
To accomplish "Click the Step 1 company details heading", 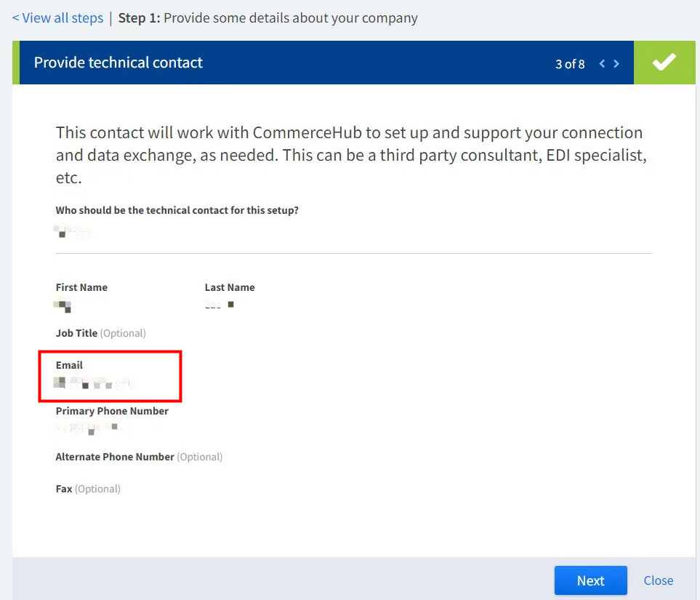I will [x=267, y=17].
